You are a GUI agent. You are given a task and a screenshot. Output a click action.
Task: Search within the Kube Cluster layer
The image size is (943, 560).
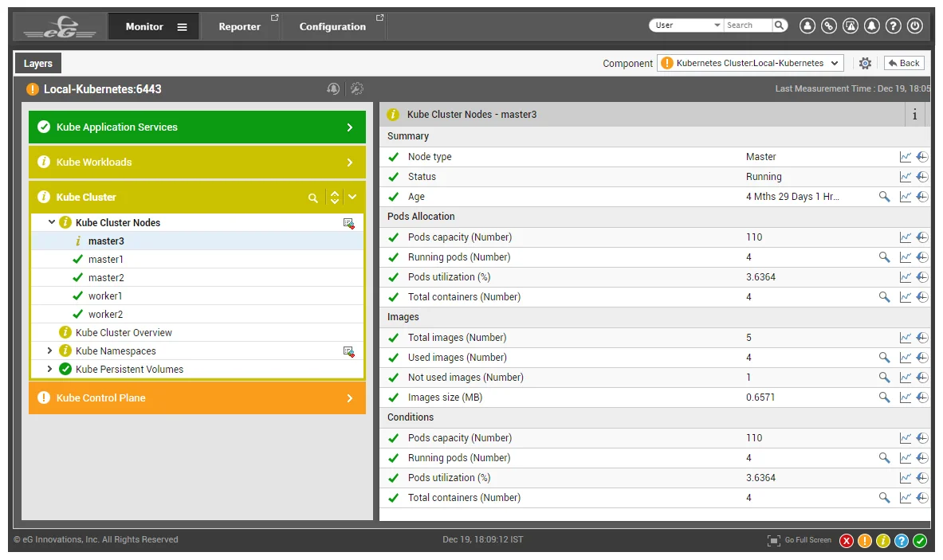click(312, 198)
